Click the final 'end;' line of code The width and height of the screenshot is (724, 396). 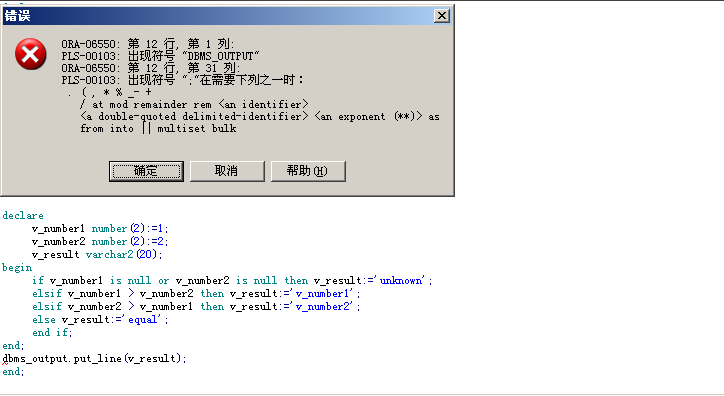coord(13,372)
